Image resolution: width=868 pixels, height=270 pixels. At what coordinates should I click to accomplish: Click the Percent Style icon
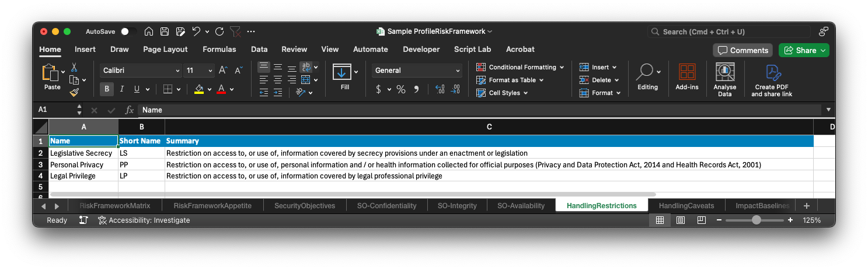point(400,89)
